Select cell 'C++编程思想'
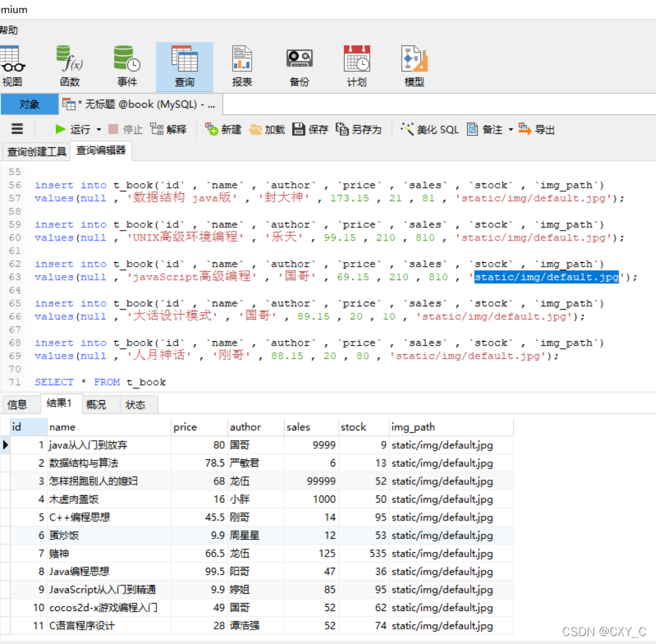Image resolution: width=656 pixels, height=644 pixels. coord(109,517)
